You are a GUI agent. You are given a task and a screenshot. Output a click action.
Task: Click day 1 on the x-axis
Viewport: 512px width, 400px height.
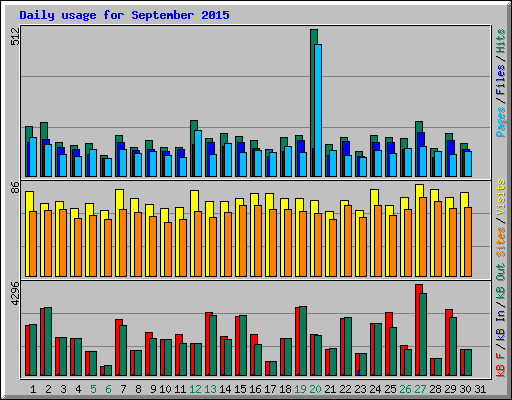tap(33, 389)
